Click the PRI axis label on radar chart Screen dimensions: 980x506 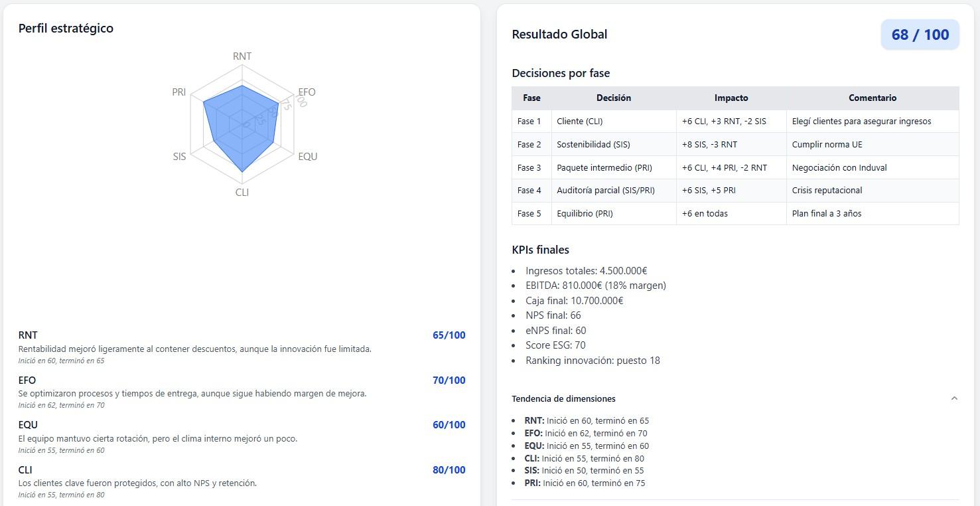[178, 92]
